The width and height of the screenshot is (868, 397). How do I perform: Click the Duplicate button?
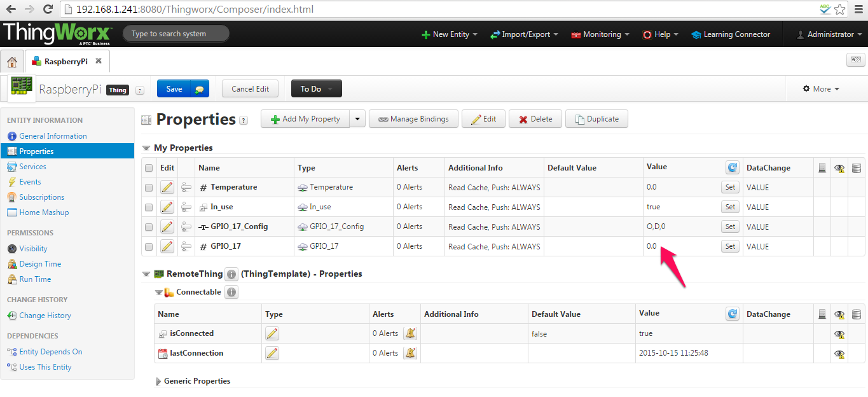[596, 119]
